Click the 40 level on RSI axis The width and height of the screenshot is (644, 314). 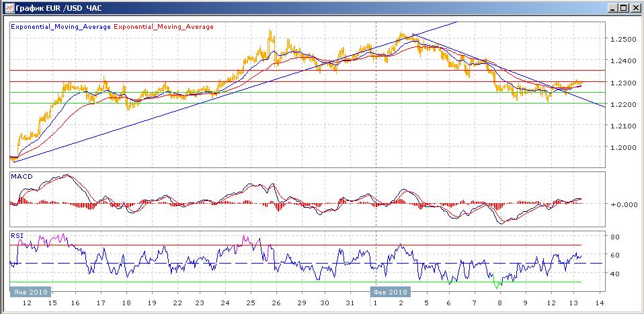[x=614, y=273]
